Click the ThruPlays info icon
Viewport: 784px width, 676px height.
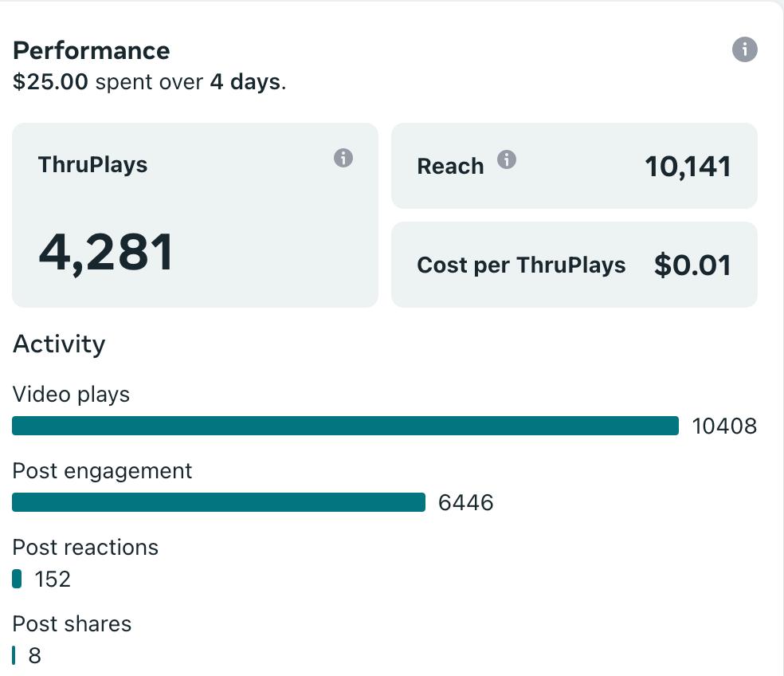coord(343,158)
